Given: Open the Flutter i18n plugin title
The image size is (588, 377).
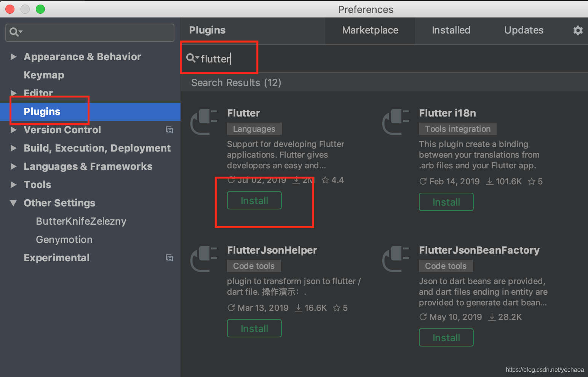Looking at the screenshot, I should tap(447, 113).
